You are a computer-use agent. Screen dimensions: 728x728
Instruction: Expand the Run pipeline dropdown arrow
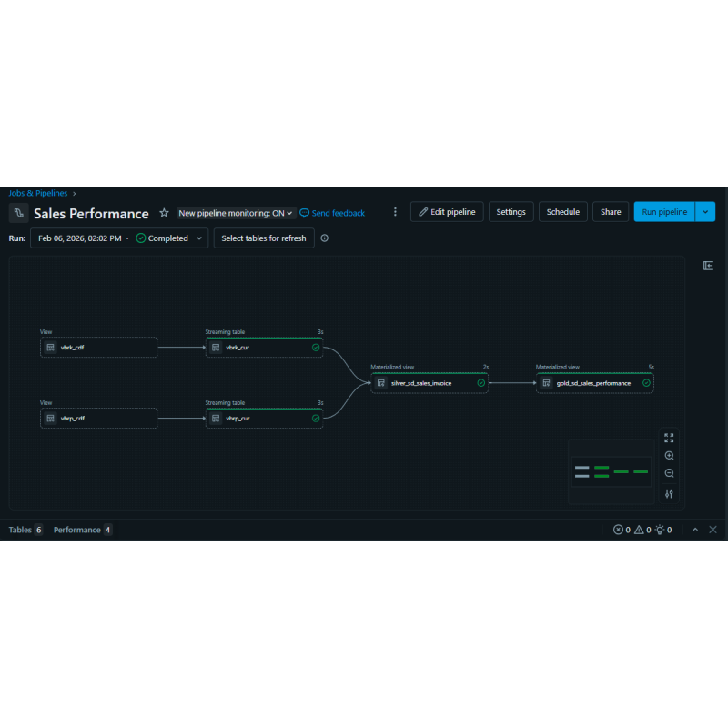click(x=704, y=211)
